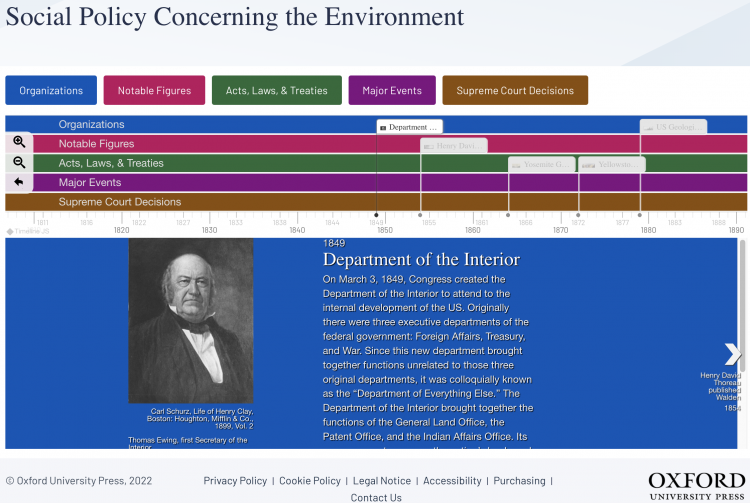
Task: Click the Supreme Court Decisions row label
Action: coord(120,202)
